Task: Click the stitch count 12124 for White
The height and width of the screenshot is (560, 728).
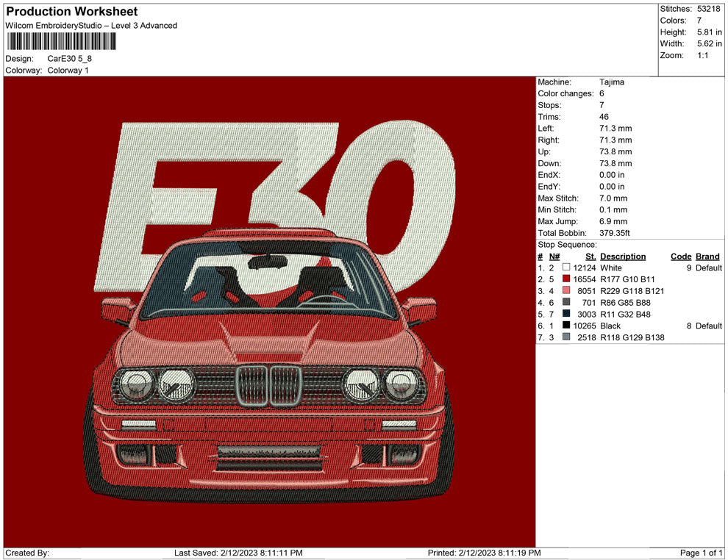Action: [584, 268]
